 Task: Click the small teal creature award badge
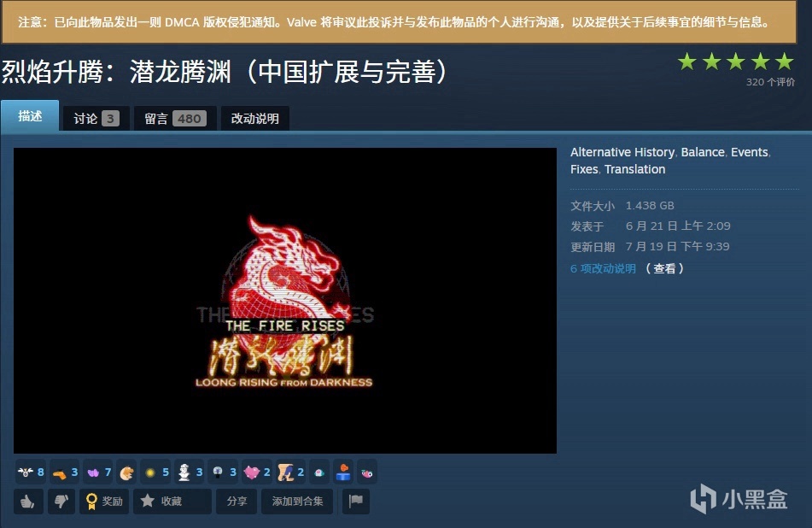pos(319,472)
